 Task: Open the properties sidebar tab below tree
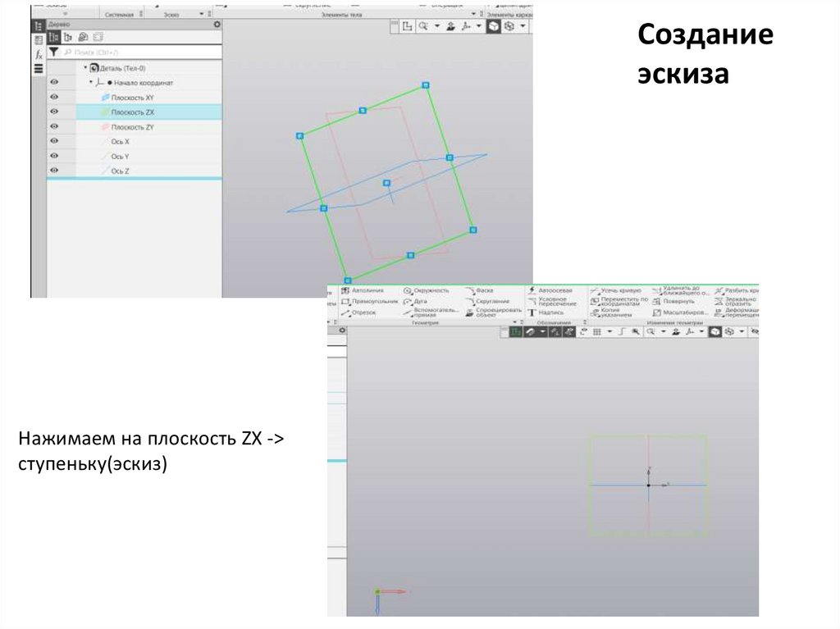click(39, 40)
